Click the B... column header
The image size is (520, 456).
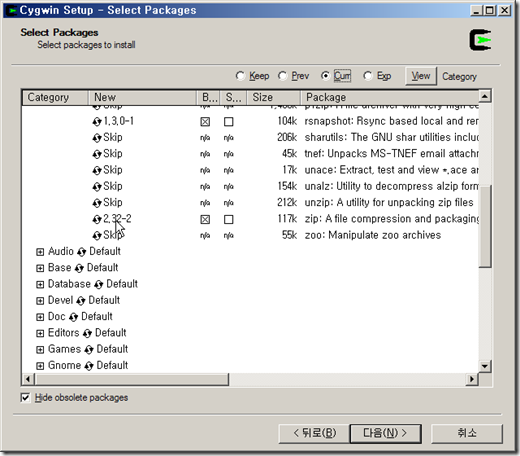(x=209, y=97)
